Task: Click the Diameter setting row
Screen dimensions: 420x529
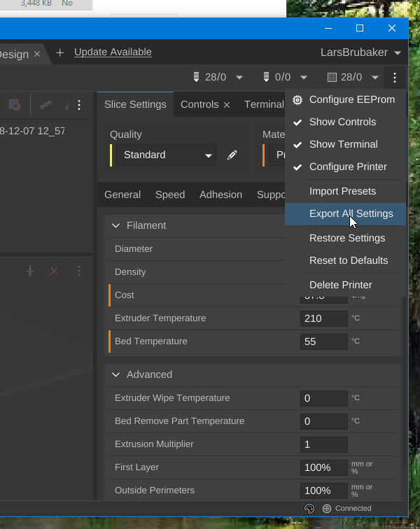Action: click(197, 249)
